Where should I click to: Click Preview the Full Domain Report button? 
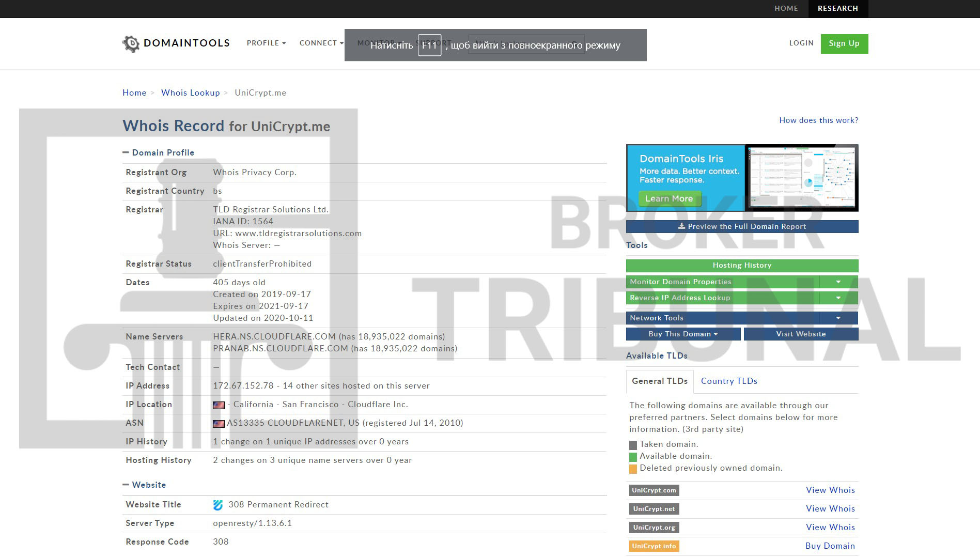coord(742,226)
